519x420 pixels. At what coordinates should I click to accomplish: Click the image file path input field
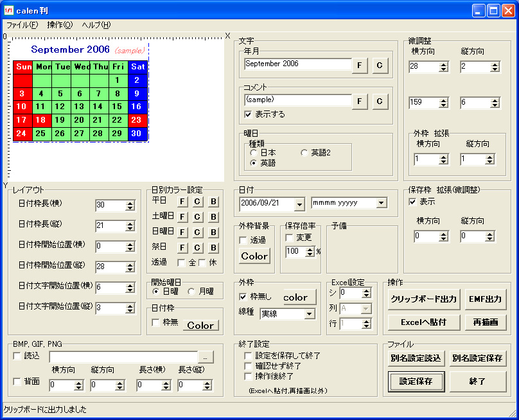pos(123,358)
